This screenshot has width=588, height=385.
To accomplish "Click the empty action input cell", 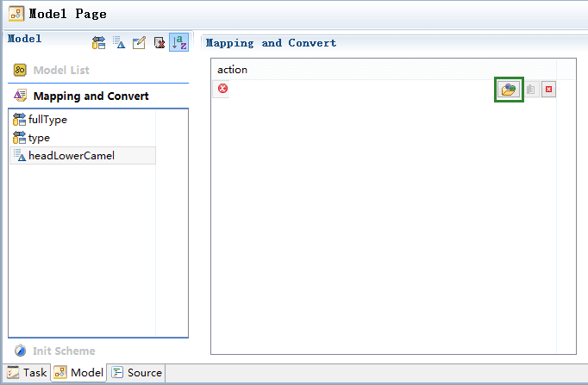I will point(362,89).
